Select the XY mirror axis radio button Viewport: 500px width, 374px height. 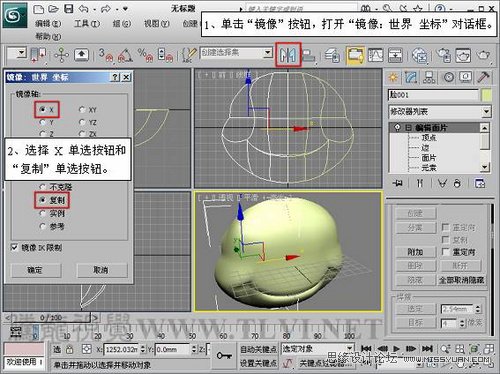(x=82, y=109)
